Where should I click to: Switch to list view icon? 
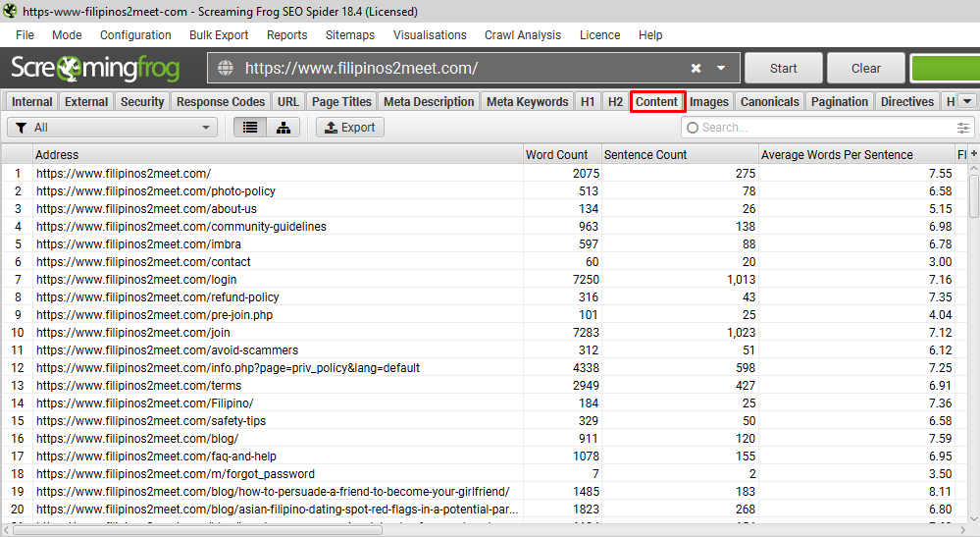click(x=250, y=128)
